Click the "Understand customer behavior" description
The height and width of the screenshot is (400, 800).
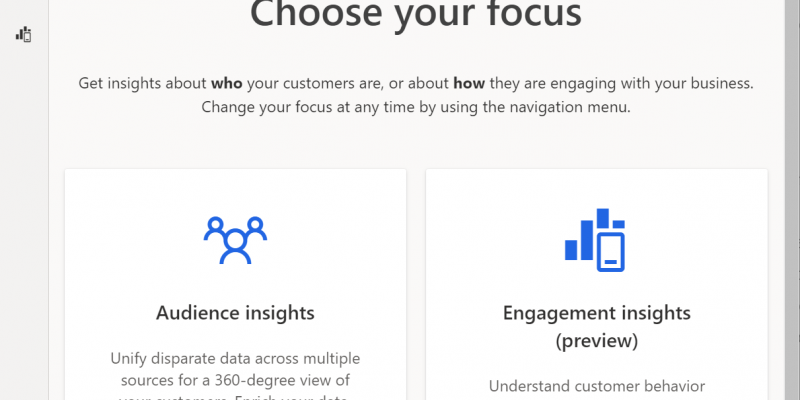tap(597, 386)
